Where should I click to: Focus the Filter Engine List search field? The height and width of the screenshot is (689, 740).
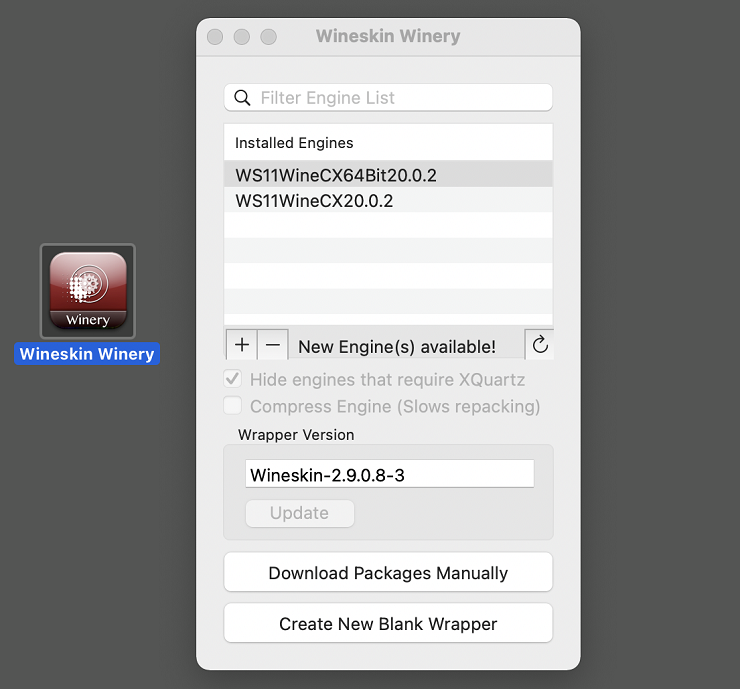pos(388,98)
